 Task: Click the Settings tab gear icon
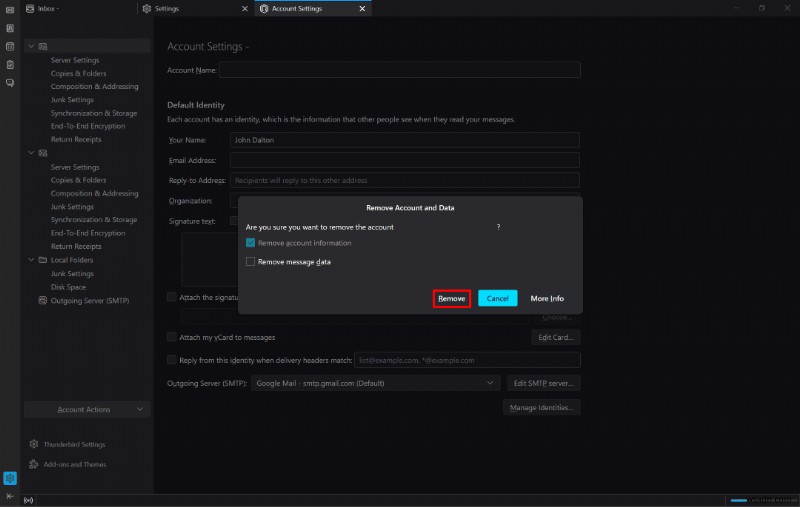[x=147, y=9]
